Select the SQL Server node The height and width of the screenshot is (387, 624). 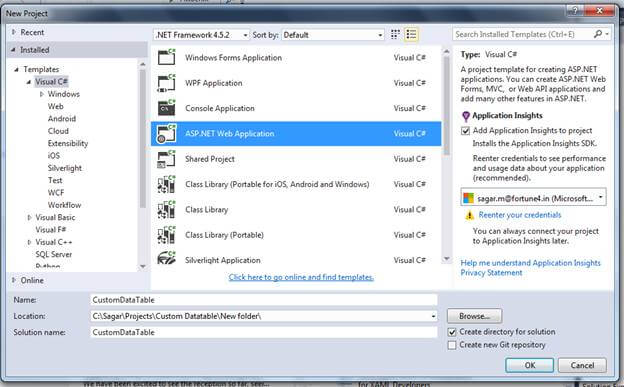tap(54, 254)
